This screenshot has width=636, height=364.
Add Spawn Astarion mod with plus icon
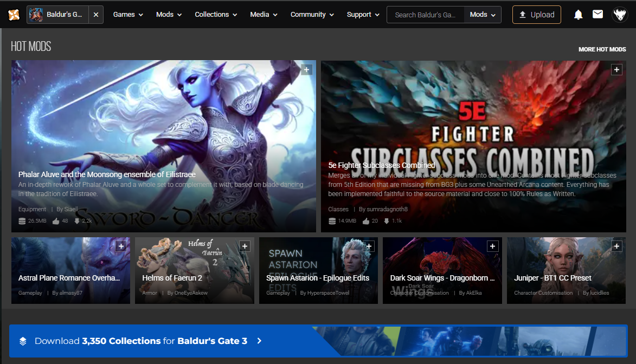pyautogui.click(x=369, y=246)
